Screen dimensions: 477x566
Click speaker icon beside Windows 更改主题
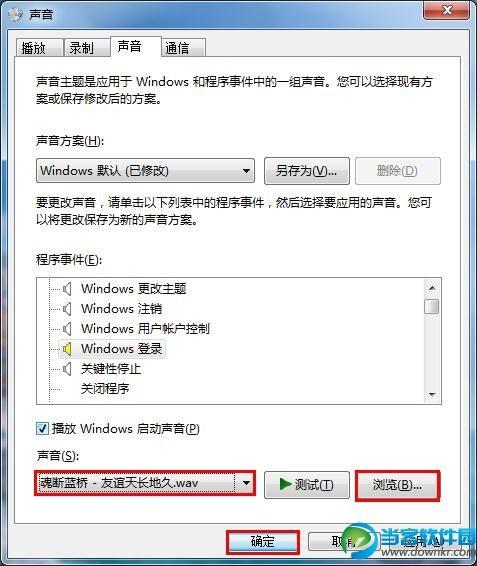[67, 288]
